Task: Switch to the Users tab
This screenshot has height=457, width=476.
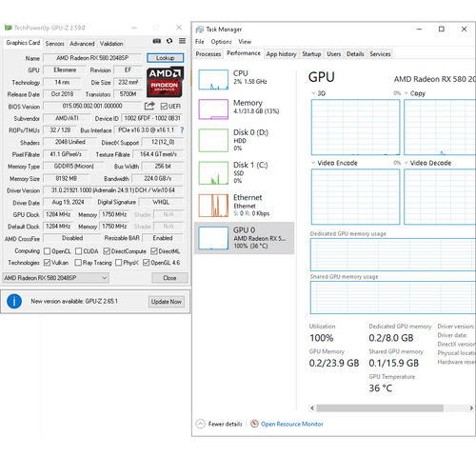Action: pos(334,54)
